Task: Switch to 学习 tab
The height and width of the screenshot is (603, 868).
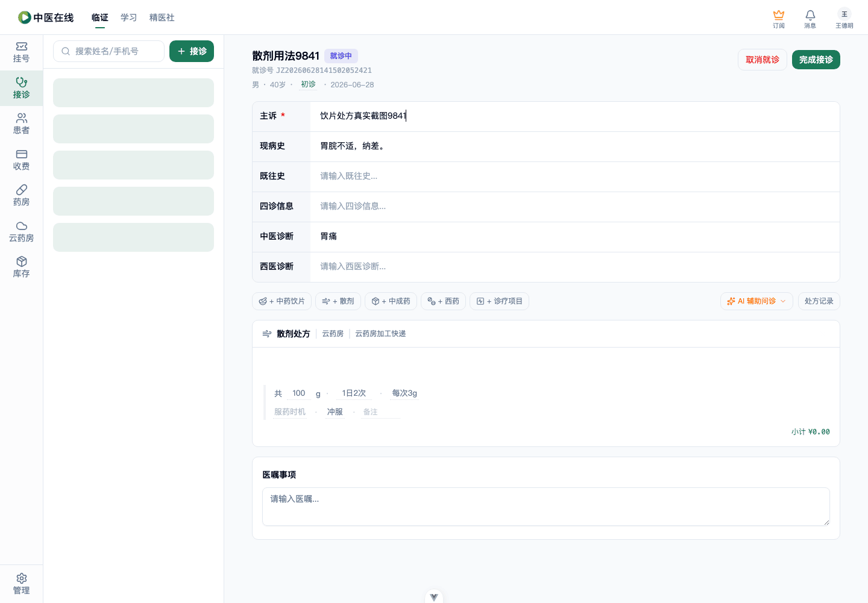Action: click(129, 17)
